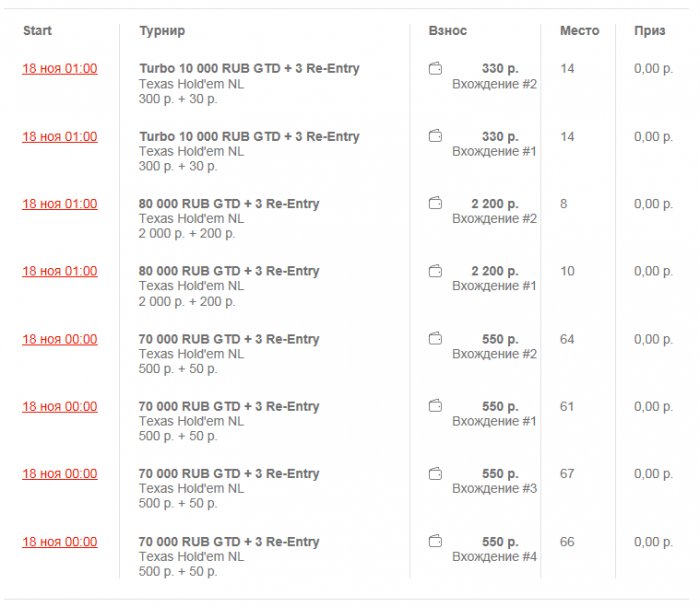Click wallet icon for 80 000 RUB entry #1
This screenshot has height=607, width=700.
pos(435,271)
